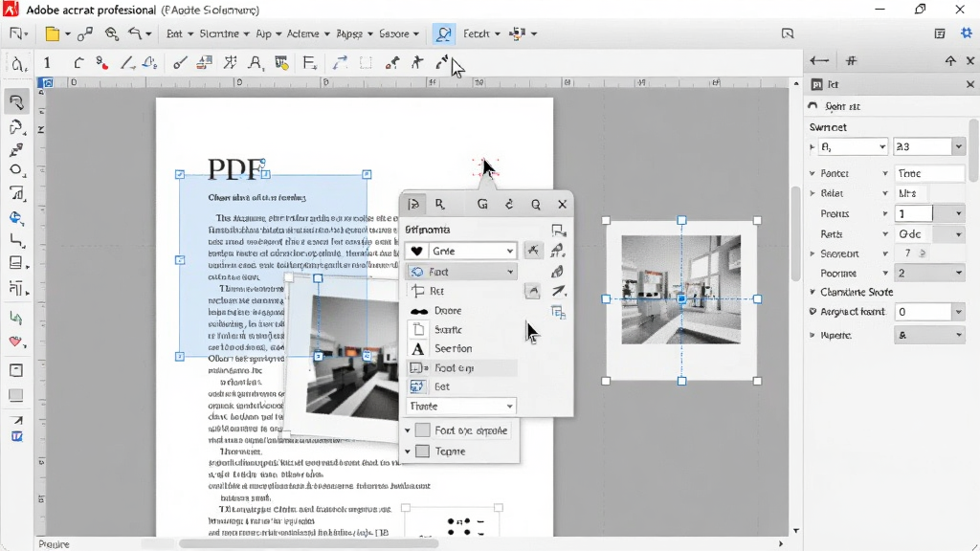Click the connector line icon in left sidebar

coord(16,240)
